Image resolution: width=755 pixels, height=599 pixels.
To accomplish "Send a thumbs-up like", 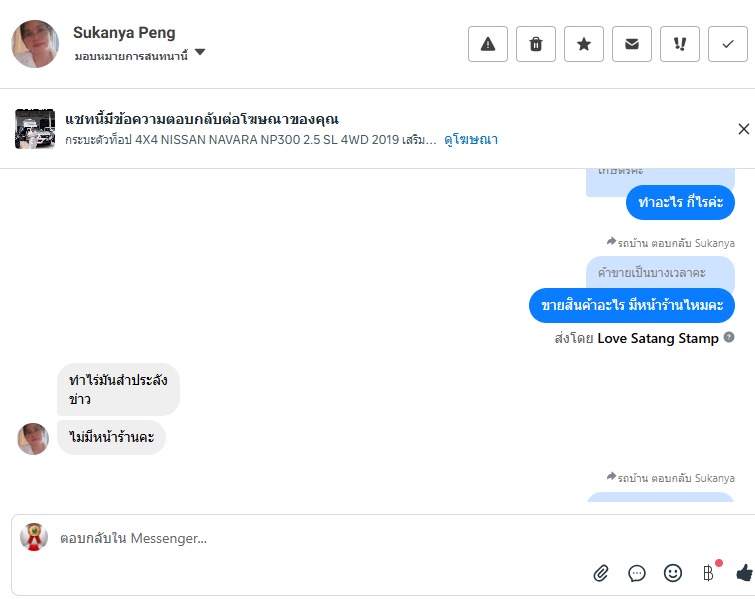I will pos(743,573).
